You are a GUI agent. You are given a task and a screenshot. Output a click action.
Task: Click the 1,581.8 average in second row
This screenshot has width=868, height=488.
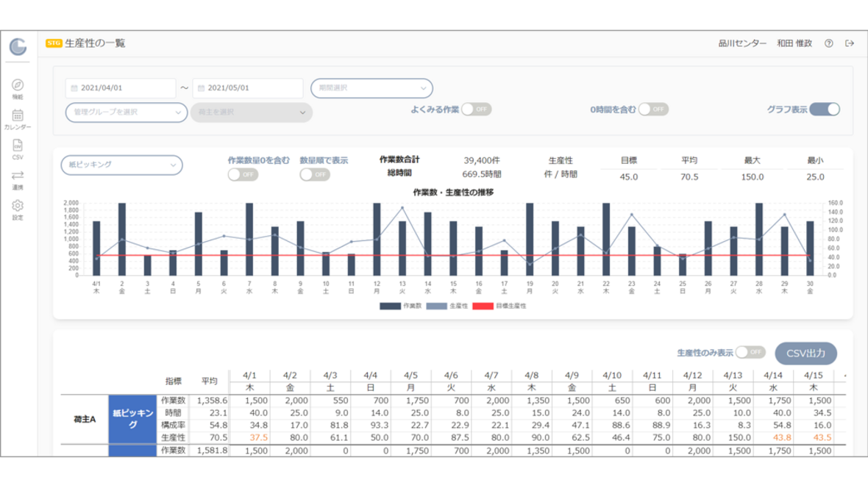coord(212,451)
